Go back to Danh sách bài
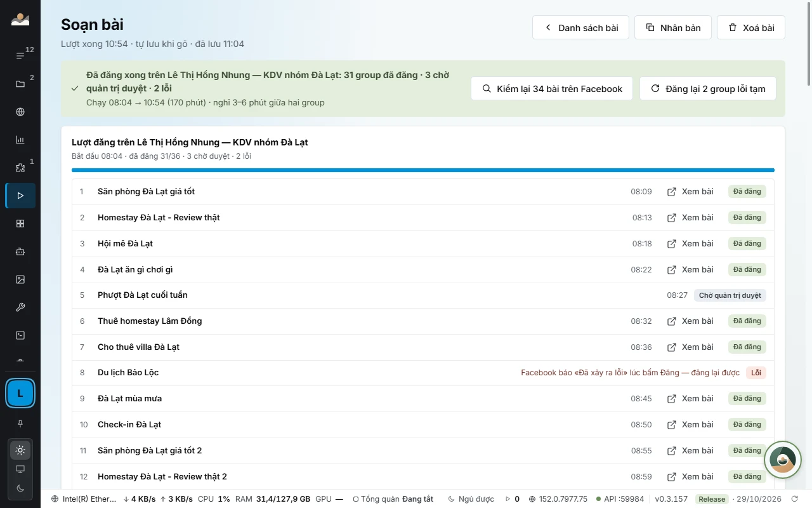Image resolution: width=812 pixels, height=508 pixels. click(x=580, y=28)
